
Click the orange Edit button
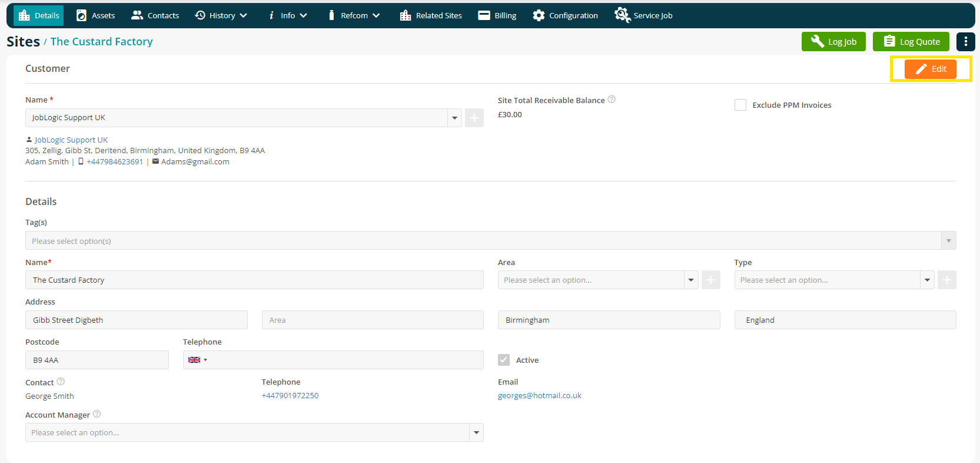931,69
